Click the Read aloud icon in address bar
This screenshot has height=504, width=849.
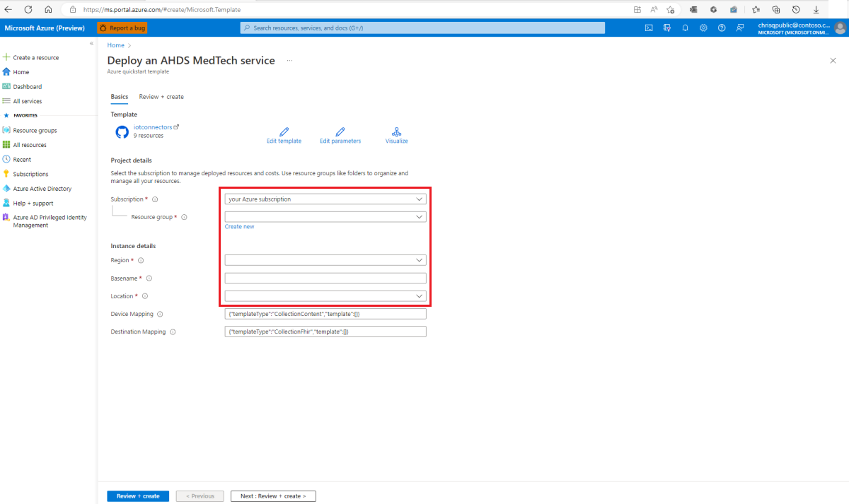(x=654, y=9)
